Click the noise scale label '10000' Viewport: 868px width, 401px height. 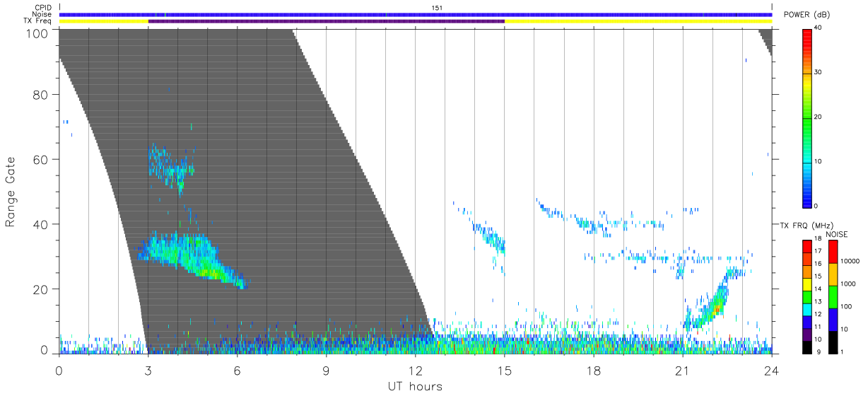pyautogui.click(x=851, y=261)
